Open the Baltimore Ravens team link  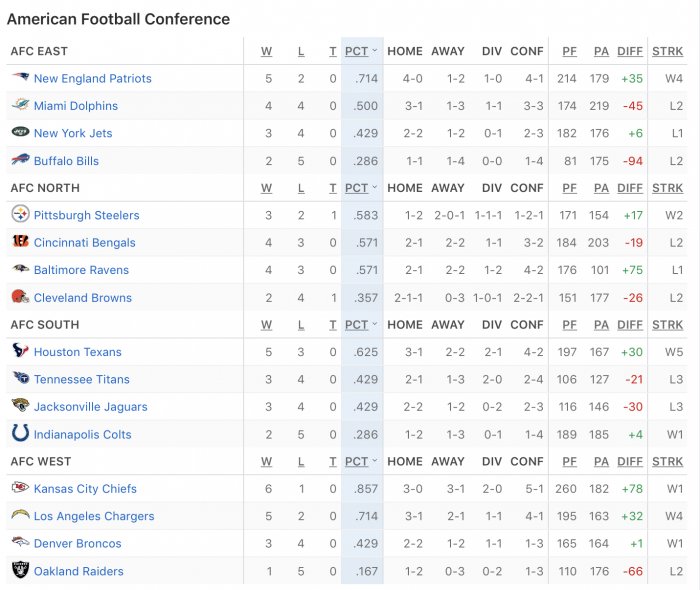pyautogui.click(x=81, y=270)
